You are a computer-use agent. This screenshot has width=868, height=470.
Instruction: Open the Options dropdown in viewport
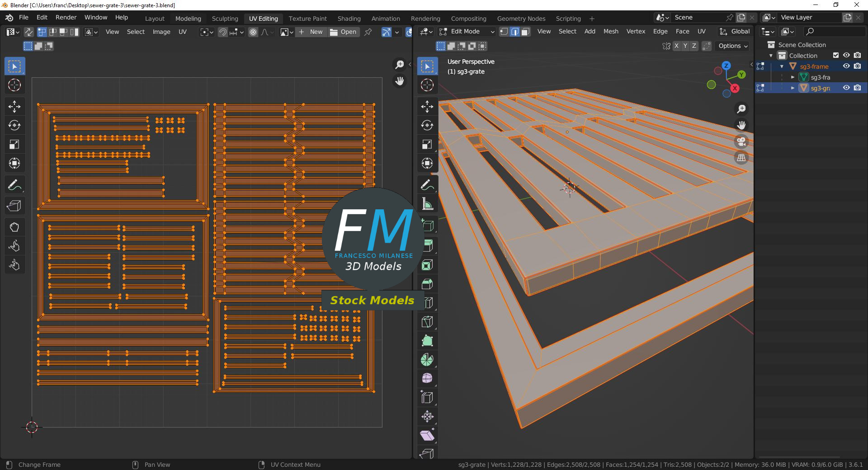(x=733, y=46)
